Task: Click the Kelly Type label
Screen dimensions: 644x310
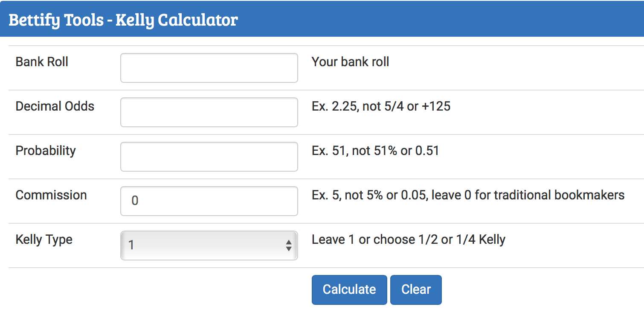Action: (44, 240)
